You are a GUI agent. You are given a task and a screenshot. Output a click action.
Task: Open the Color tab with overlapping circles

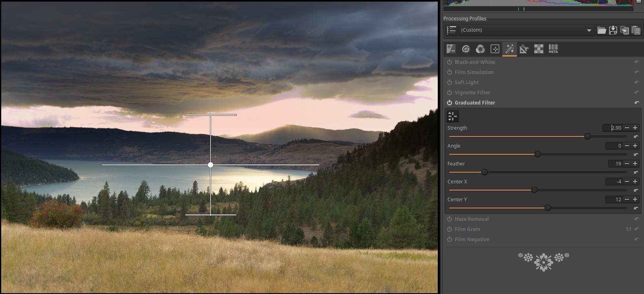click(480, 49)
